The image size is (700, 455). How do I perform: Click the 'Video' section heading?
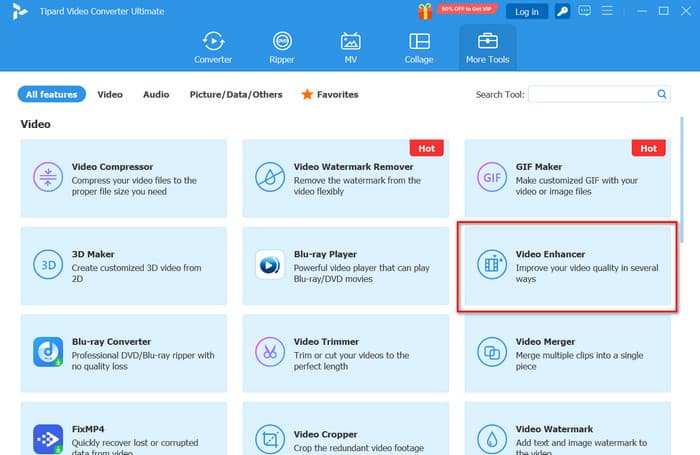click(35, 124)
